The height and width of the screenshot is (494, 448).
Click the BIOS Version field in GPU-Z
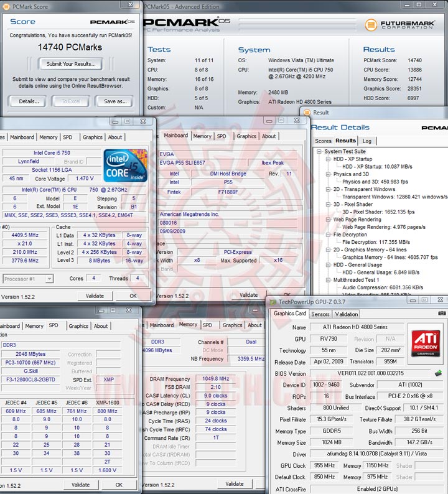370,373
